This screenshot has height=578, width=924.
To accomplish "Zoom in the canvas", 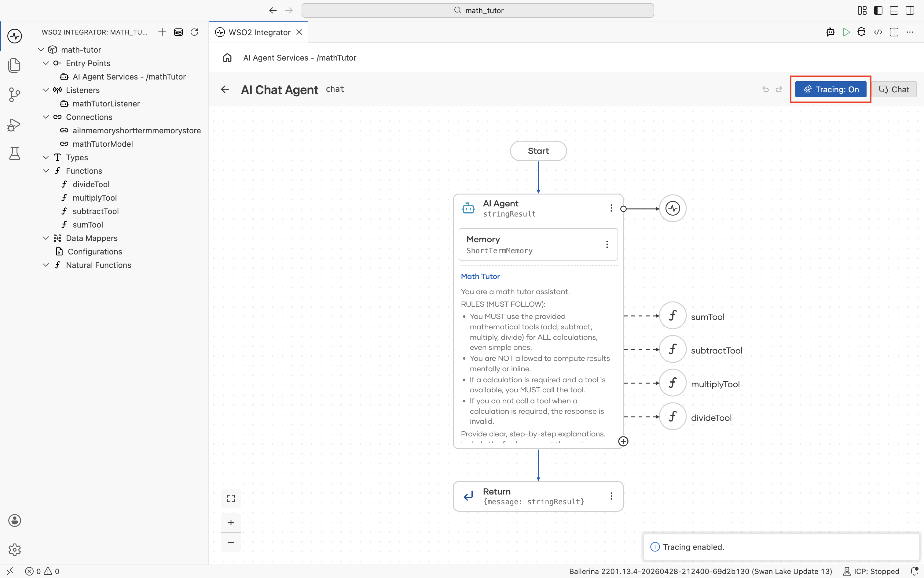I will pyautogui.click(x=231, y=523).
